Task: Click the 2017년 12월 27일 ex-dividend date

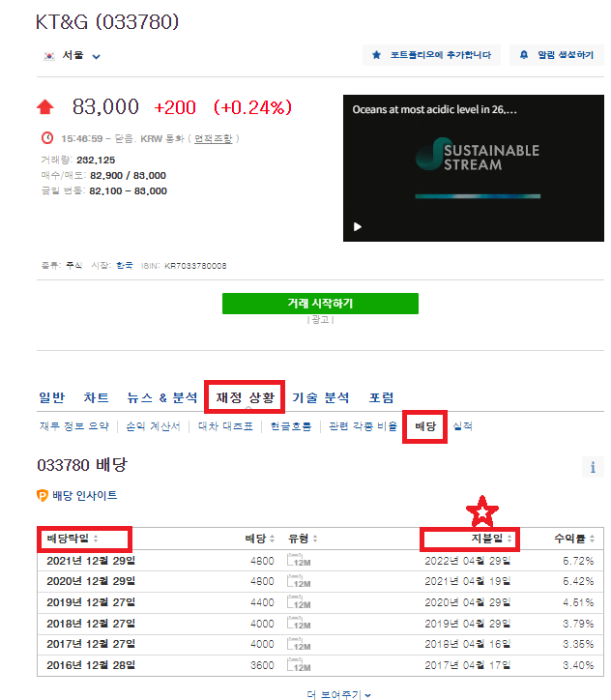Action: [x=91, y=644]
